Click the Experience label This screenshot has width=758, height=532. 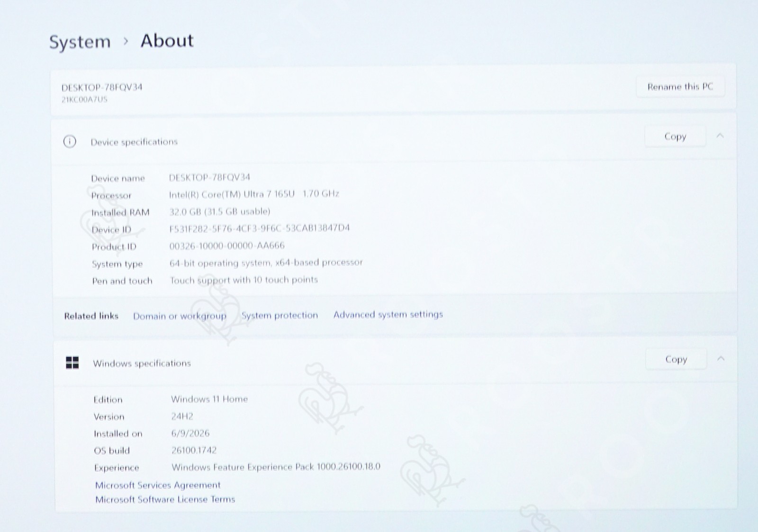(117, 468)
